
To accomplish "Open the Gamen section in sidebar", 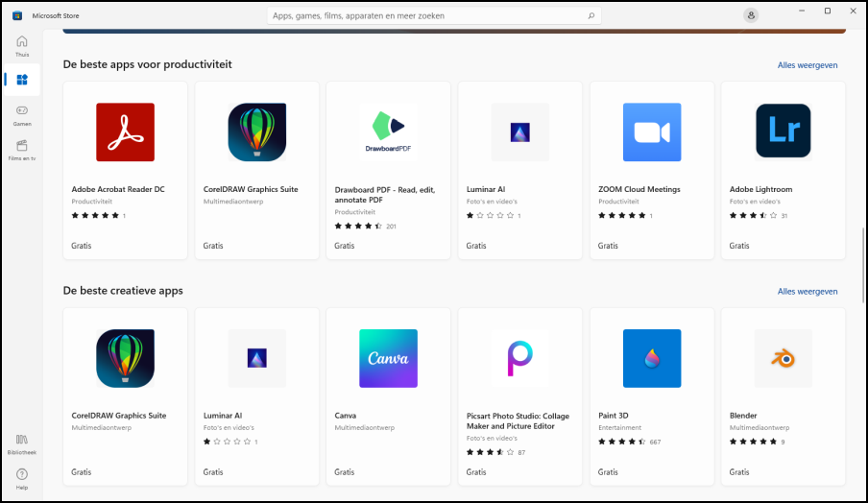I will coord(21,115).
